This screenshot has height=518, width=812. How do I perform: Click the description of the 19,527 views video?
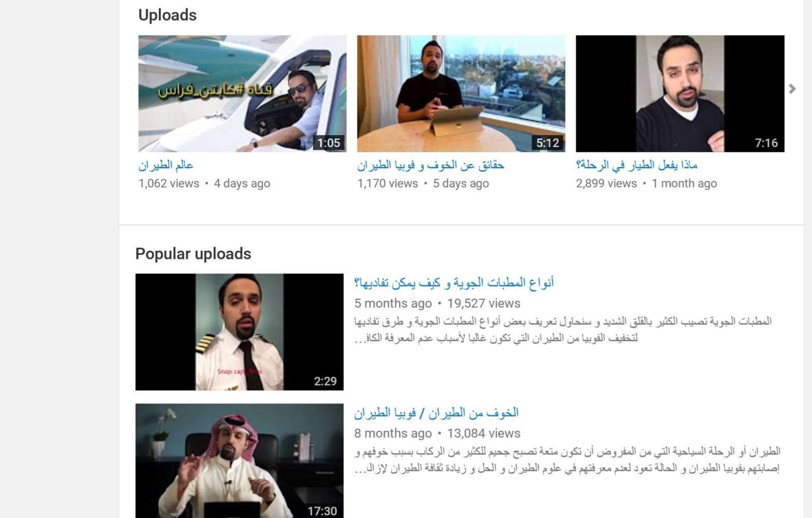(563, 329)
